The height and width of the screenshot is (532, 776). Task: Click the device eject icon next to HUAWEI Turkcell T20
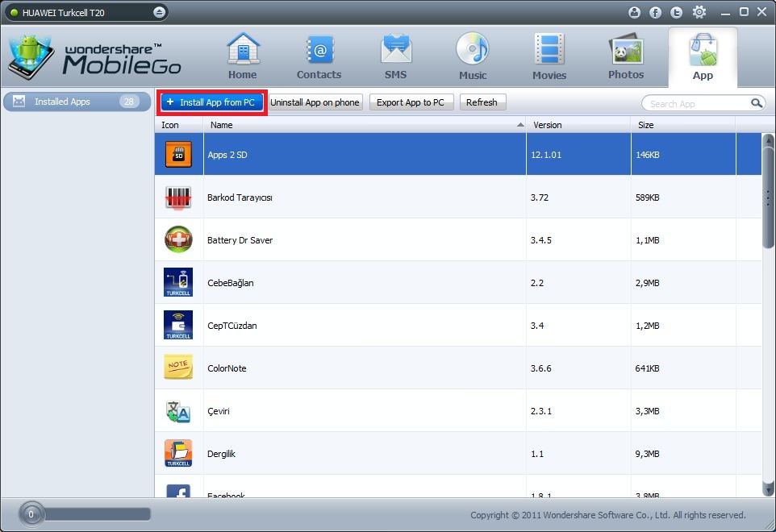159,12
